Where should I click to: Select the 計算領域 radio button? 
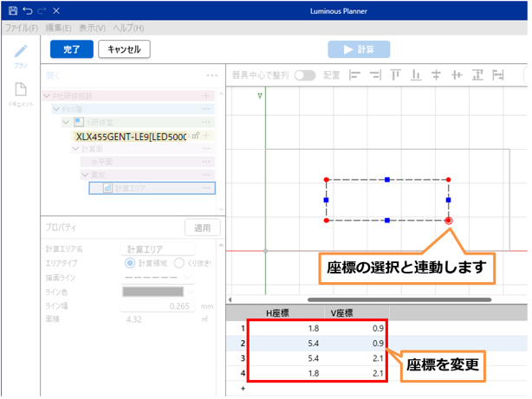(131, 263)
